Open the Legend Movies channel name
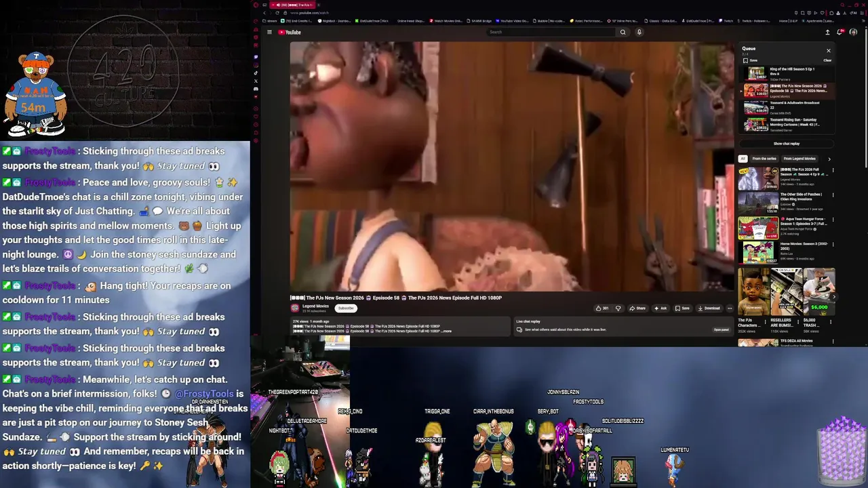Viewport: 868px width, 488px height. 315,306
